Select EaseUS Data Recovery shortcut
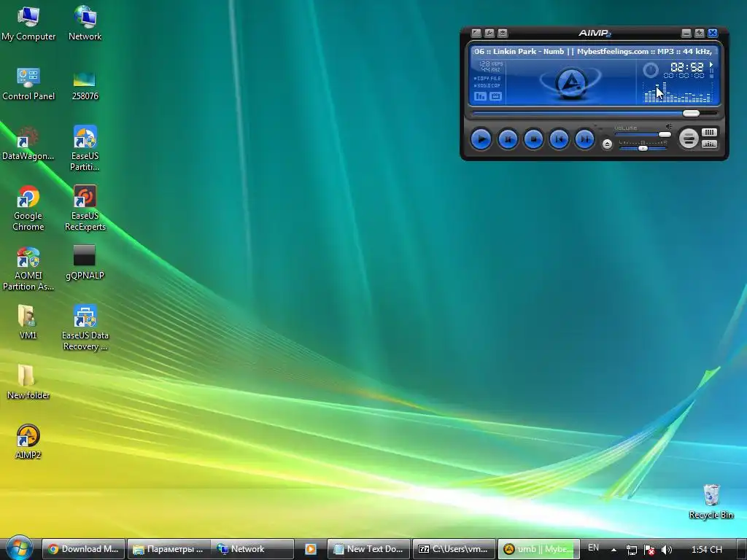Viewport: 747px width, 560px height. click(x=85, y=328)
